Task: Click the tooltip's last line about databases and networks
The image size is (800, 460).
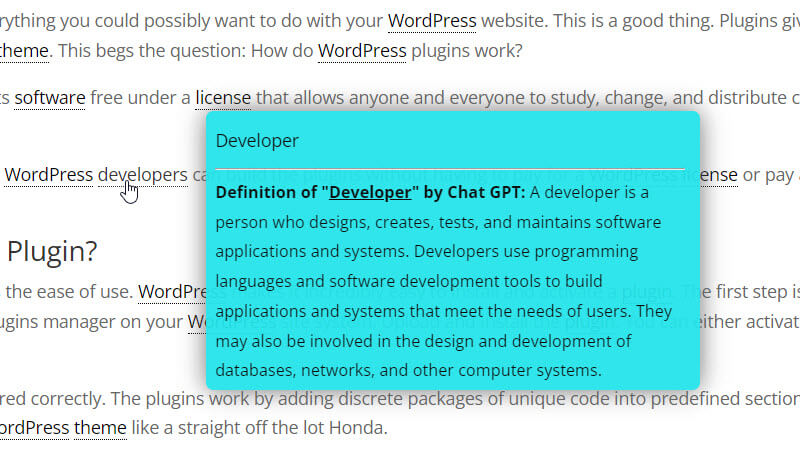Action: [408, 370]
